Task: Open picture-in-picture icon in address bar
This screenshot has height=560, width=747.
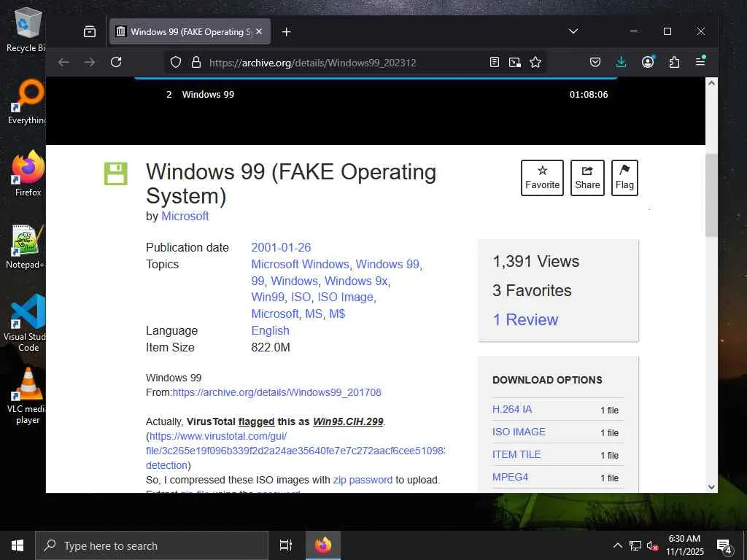Action: tap(515, 63)
